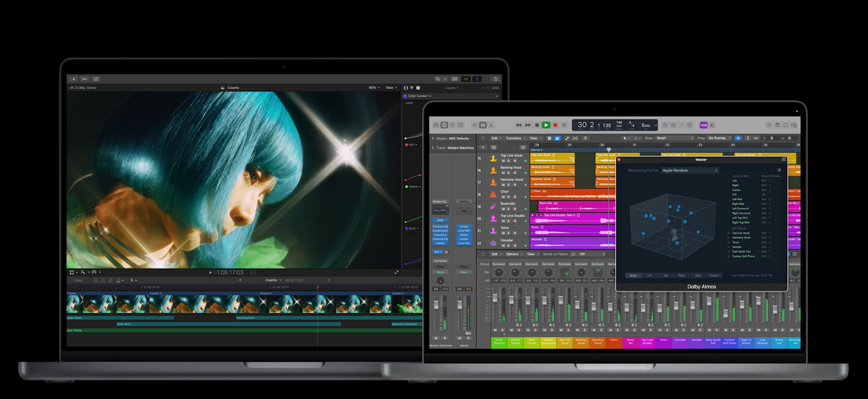Image resolution: width=868 pixels, height=399 pixels.
Task: Open the Compressor plug-in slot
Action: click(440, 231)
